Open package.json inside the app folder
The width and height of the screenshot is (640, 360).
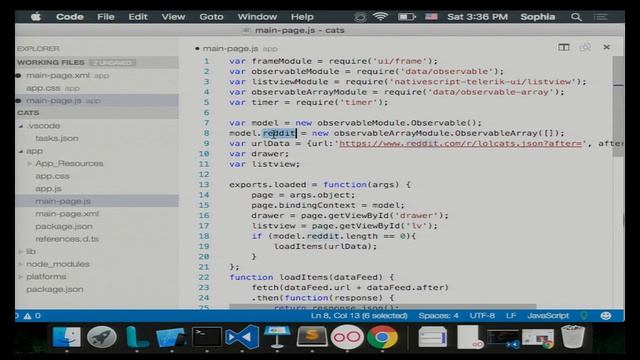[x=64, y=227]
